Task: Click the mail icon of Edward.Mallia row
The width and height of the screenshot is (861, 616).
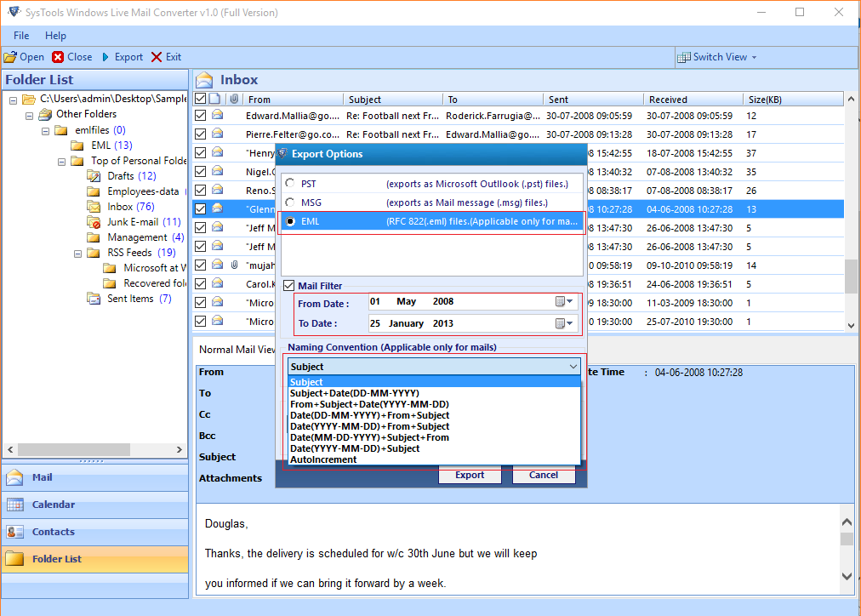Action: click(x=218, y=115)
